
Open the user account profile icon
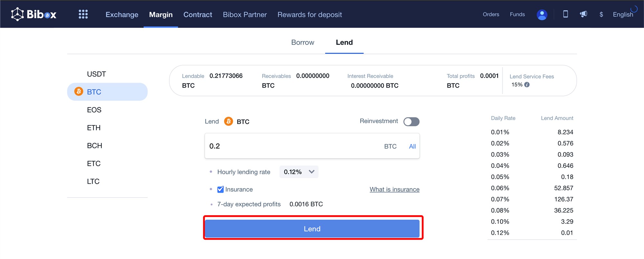542,14
